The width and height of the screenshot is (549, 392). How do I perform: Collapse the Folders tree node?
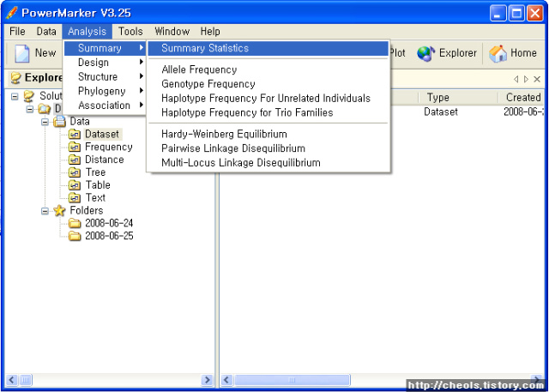(x=45, y=211)
